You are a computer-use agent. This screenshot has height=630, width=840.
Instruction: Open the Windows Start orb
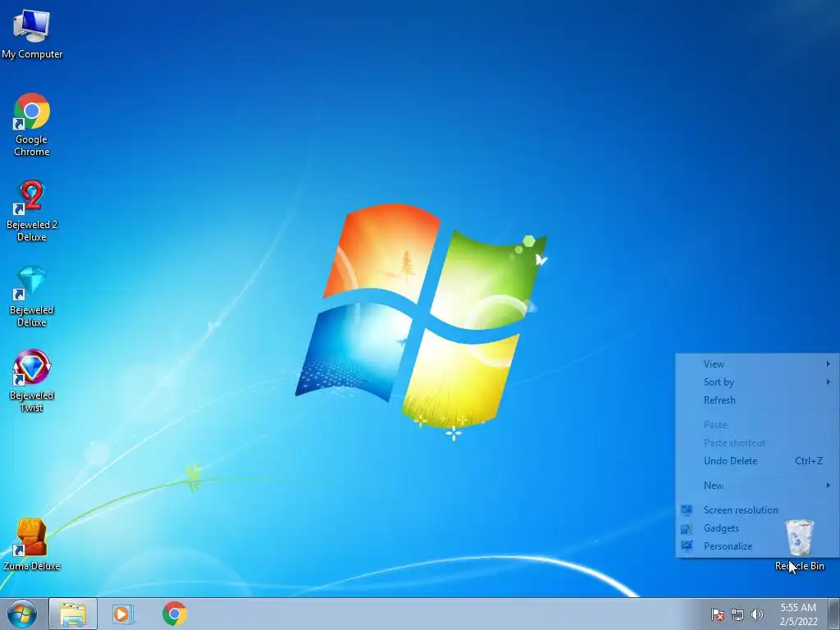pyautogui.click(x=22, y=614)
